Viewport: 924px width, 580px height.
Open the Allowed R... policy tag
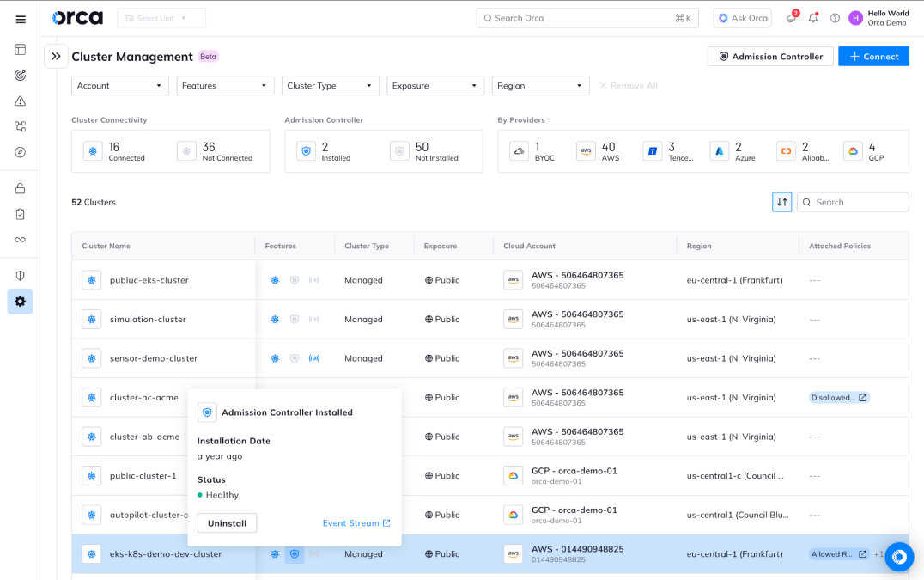pos(839,554)
